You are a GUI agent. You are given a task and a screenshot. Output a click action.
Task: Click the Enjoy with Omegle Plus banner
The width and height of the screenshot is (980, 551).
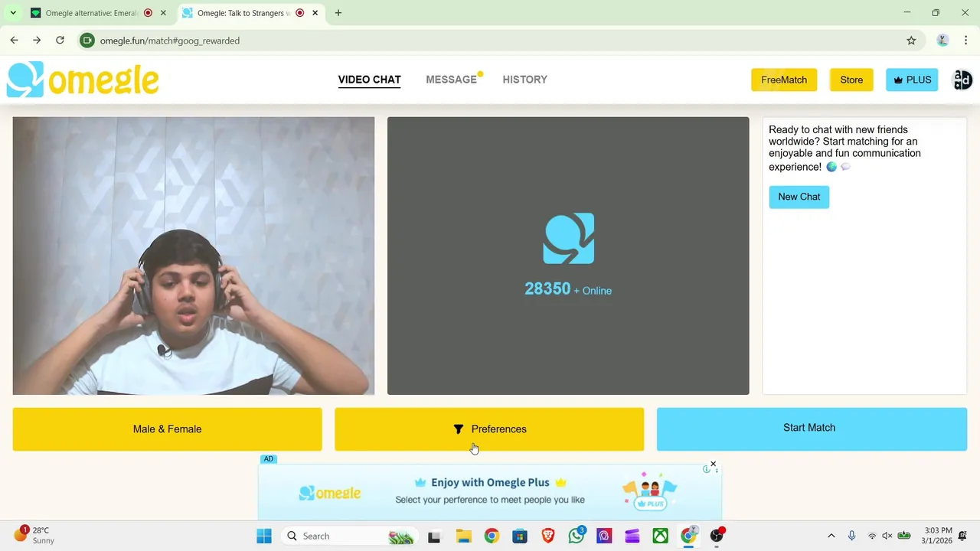coord(490,491)
